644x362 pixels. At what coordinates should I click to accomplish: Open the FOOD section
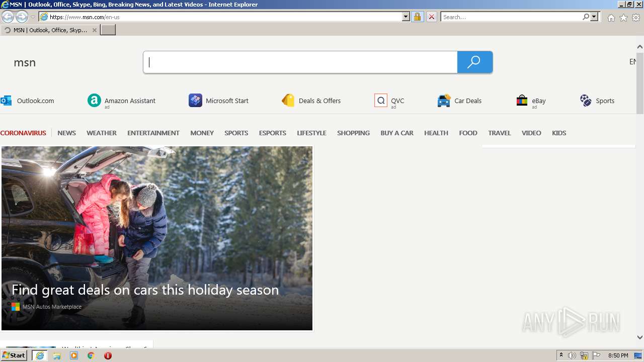468,133
